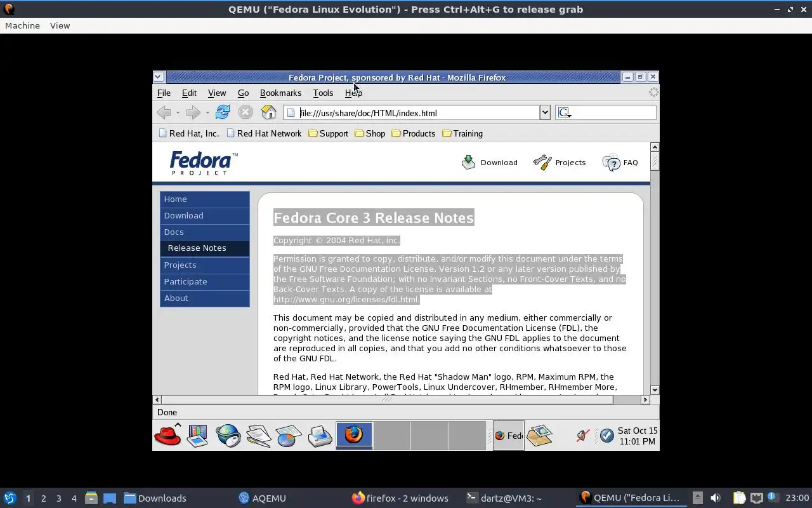
Task: Open the QEMU View menu
Action: (60, 25)
